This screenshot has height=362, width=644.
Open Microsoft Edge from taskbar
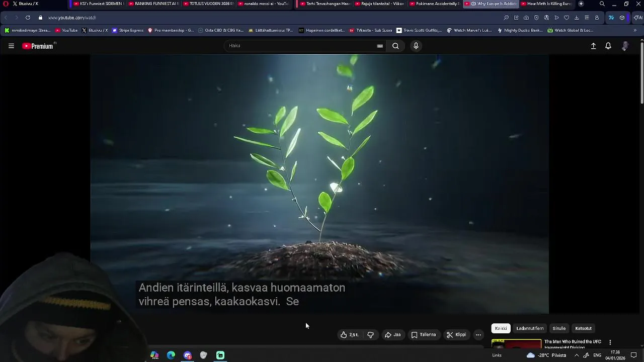point(171,355)
